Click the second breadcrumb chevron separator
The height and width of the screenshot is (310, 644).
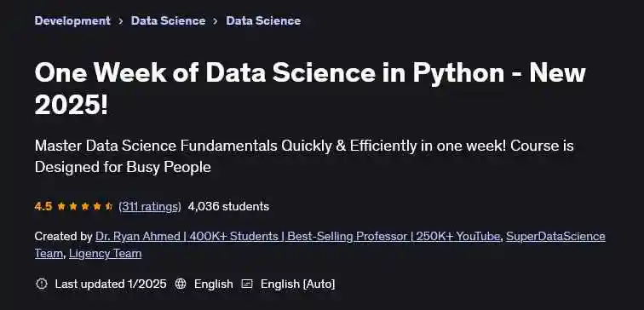[x=216, y=21]
